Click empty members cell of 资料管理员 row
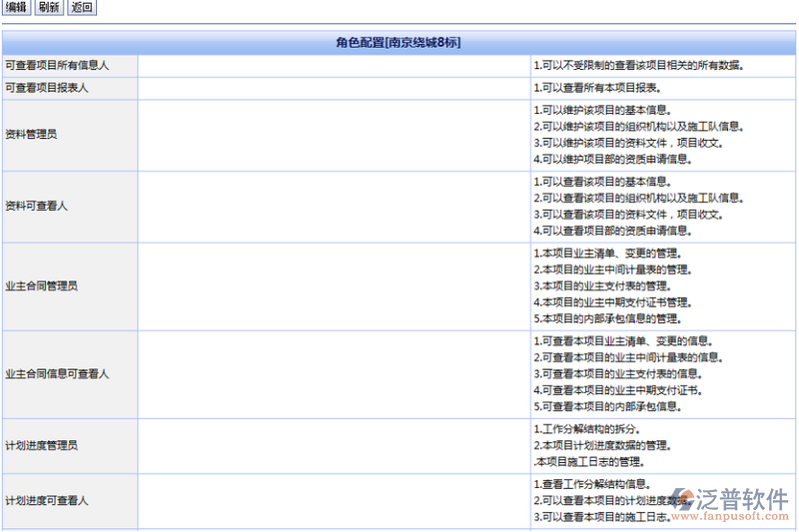 (x=334, y=136)
